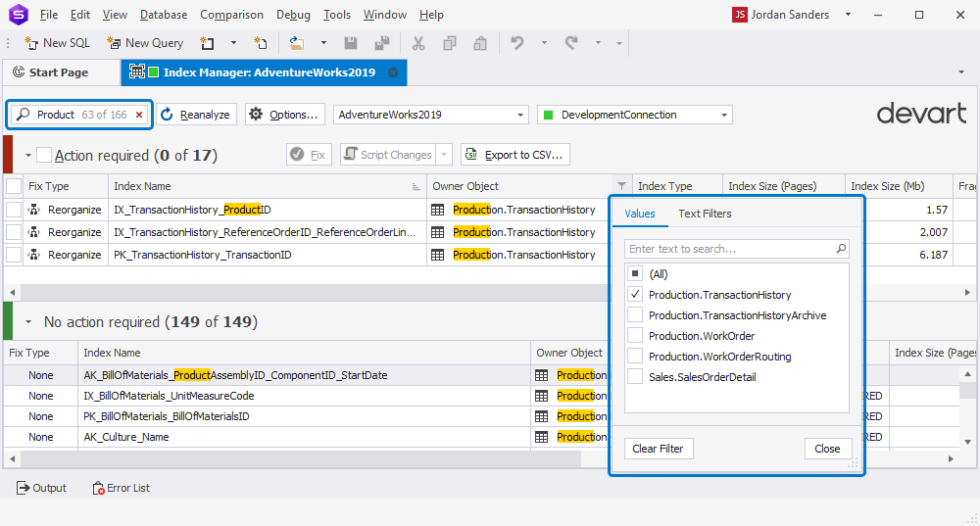Click the second new-item star icon

click(260, 43)
